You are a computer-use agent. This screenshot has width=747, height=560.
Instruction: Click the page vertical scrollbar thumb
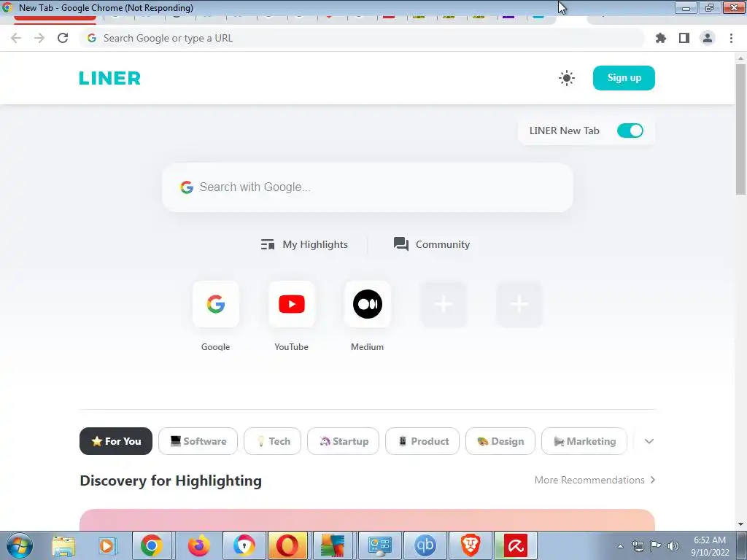[740, 129]
